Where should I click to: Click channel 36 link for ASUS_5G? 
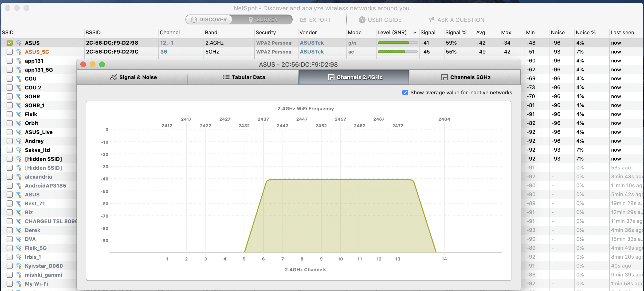[x=164, y=52]
